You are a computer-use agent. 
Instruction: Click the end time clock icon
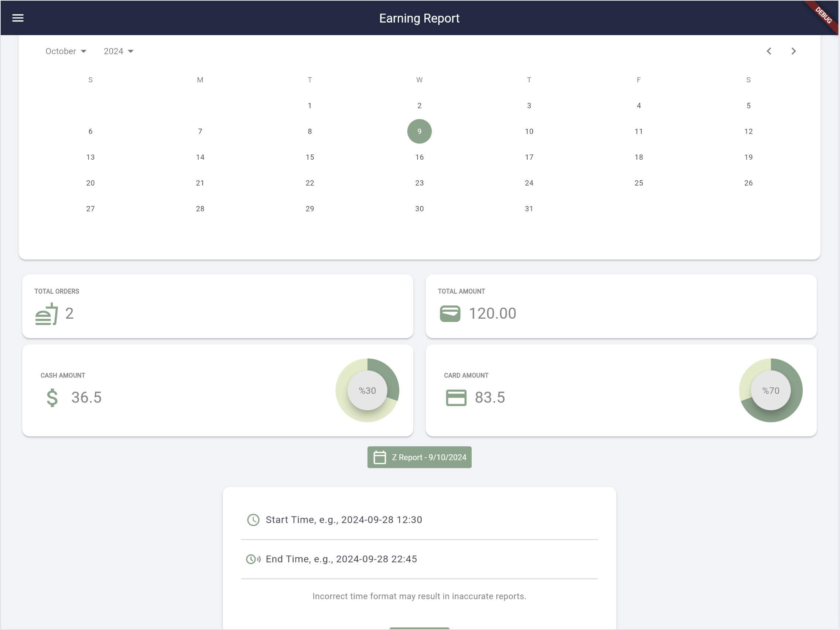pos(253,559)
